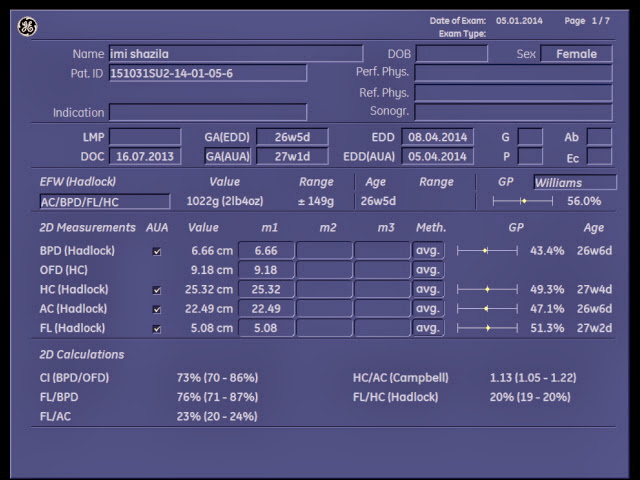
Task: Open the HC method avg. selector
Action: click(428, 289)
